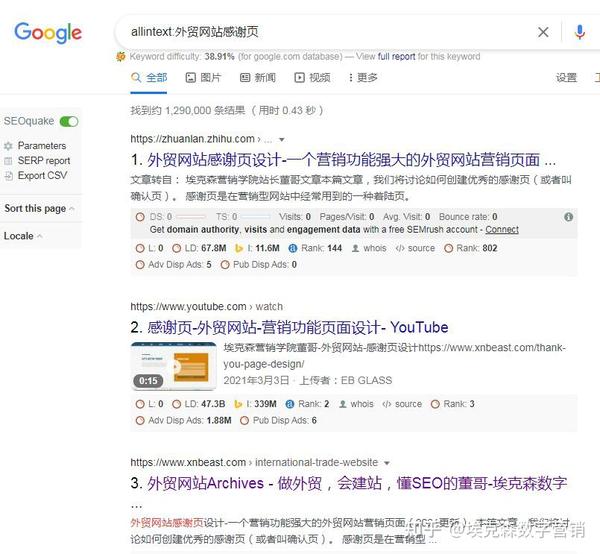View source for the YouTube result
Viewport: 600px width, 554px height.
coord(402,404)
